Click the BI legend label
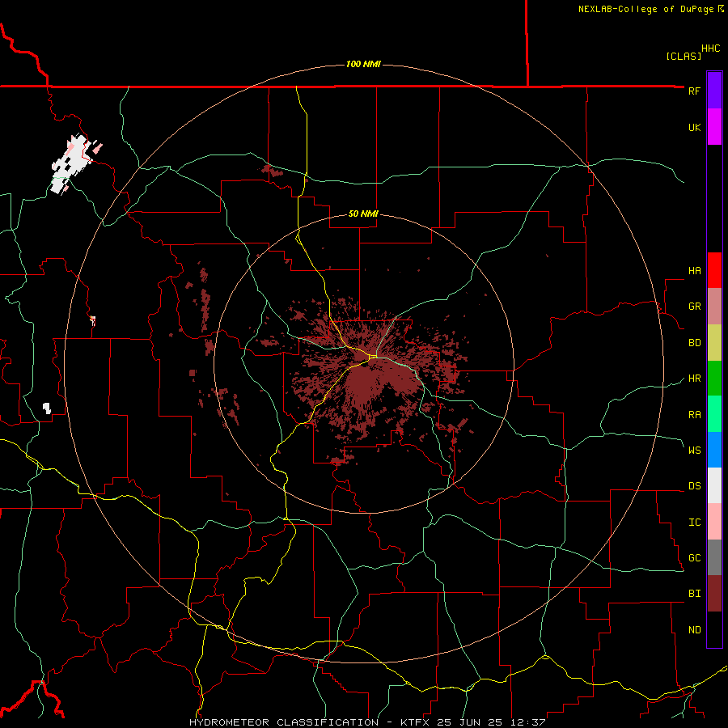This screenshot has height=728, width=728. [x=694, y=594]
